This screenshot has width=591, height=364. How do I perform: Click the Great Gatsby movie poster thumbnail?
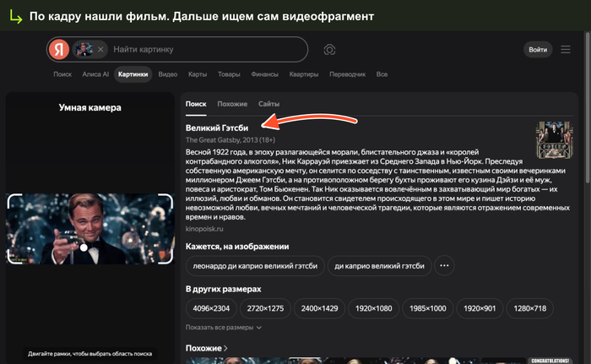click(x=555, y=139)
